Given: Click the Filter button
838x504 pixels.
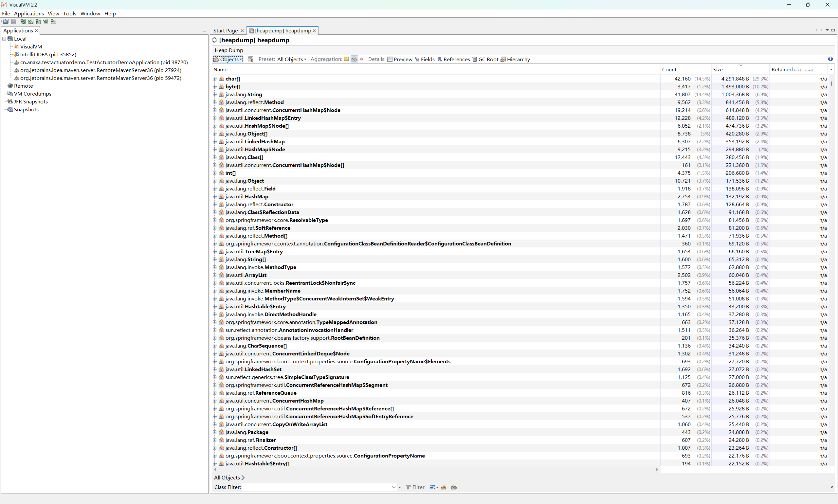Looking at the screenshot, I should click(415, 487).
